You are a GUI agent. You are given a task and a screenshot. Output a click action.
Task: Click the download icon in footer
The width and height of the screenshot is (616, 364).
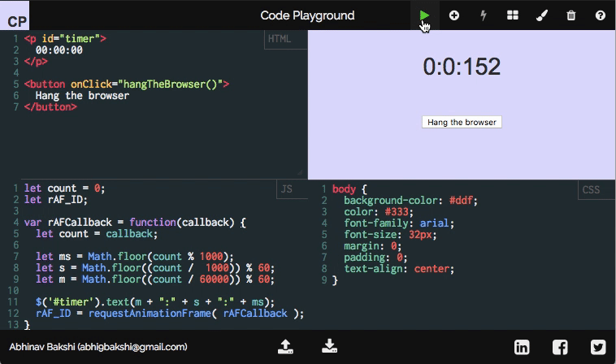[329, 347]
